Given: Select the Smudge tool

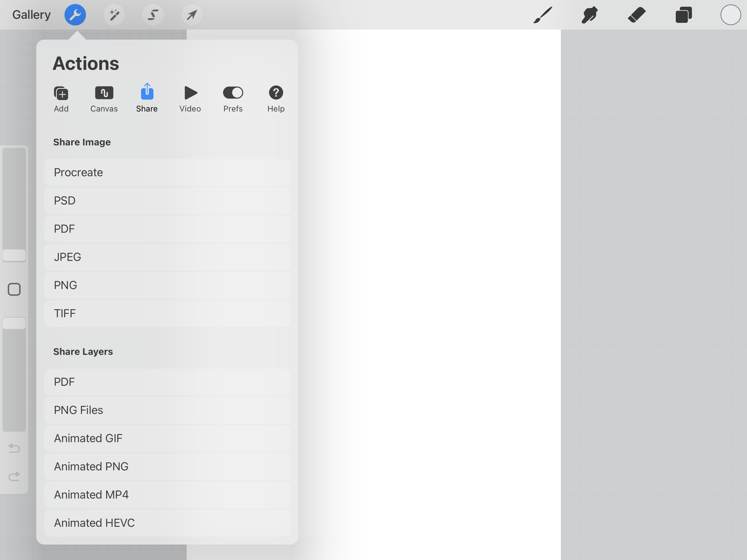Looking at the screenshot, I should [x=589, y=15].
